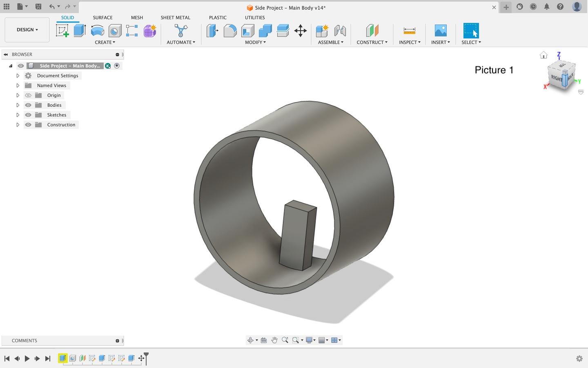The image size is (588, 368).
Task: Toggle Construction folder visibility
Action: [28, 125]
